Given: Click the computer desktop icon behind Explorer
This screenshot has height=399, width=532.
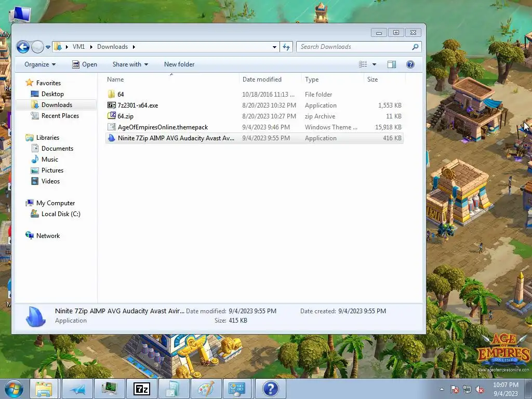Looking at the screenshot, I should pos(20,14).
